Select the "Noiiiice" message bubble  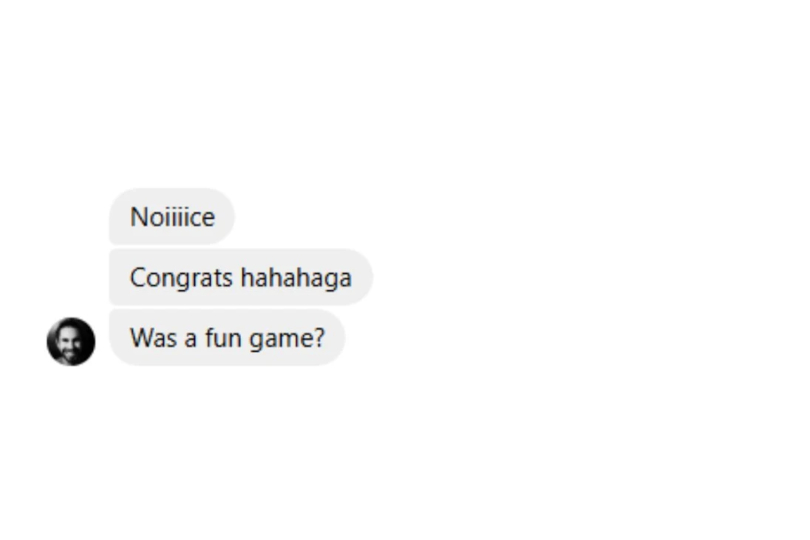click(172, 217)
